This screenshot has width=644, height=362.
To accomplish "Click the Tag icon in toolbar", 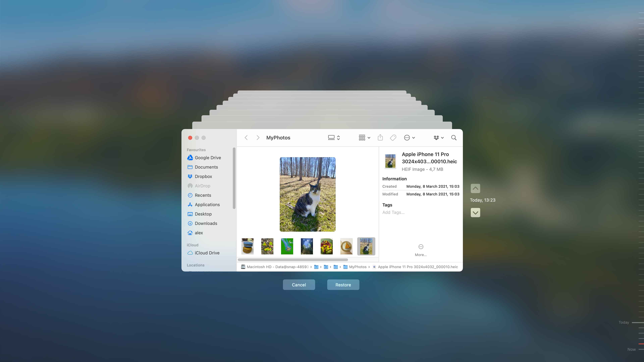I will pos(393,137).
